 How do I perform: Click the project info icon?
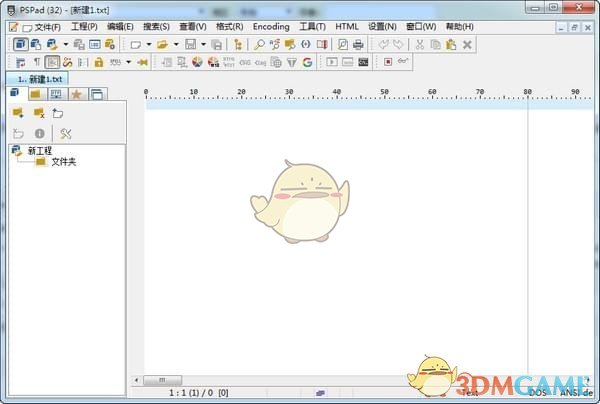[x=39, y=134]
